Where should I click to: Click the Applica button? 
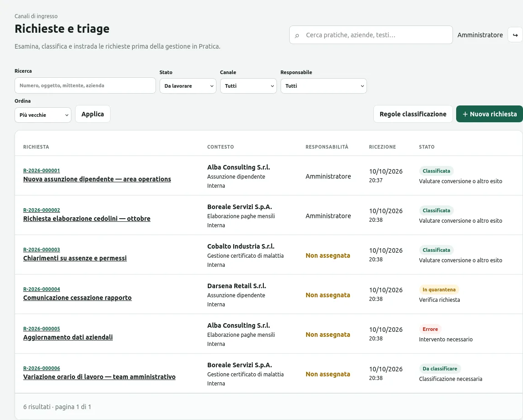[x=93, y=114]
